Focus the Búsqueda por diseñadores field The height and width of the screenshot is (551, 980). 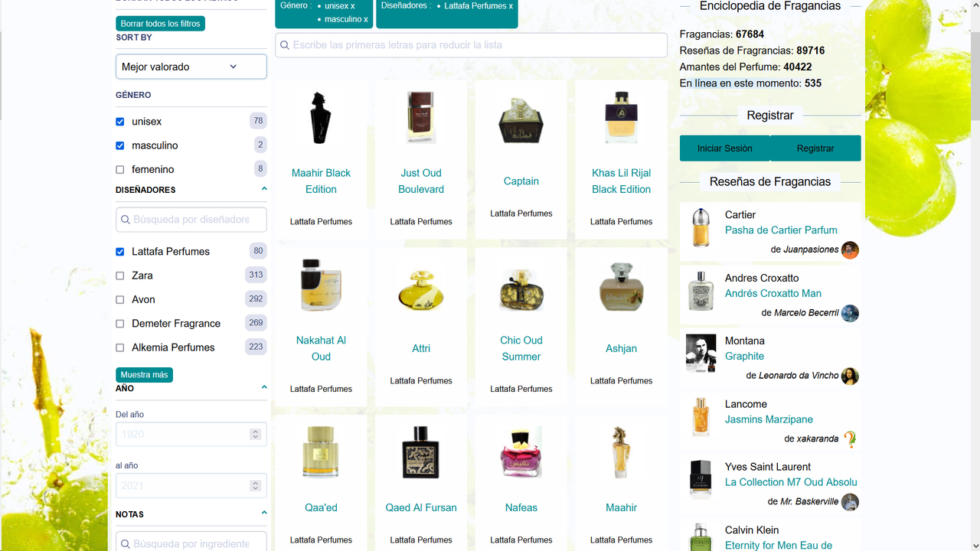coord(191,220)
